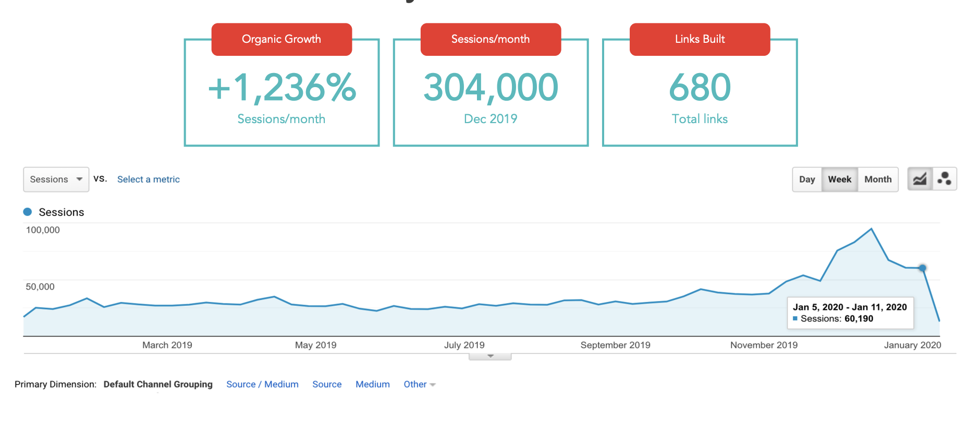Click the July 2019 axis label
980x432 pixels.
(x=464, y=345)
